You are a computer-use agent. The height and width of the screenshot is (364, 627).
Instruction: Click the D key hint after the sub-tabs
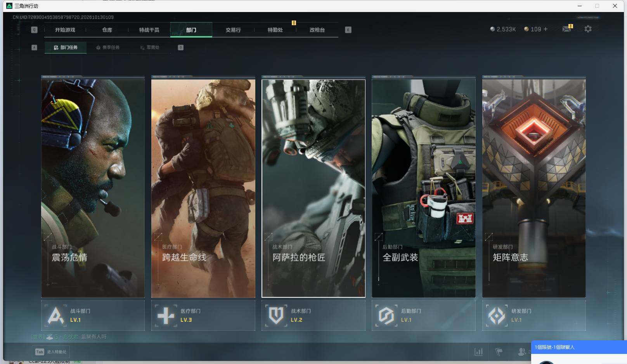pos(180,47)
